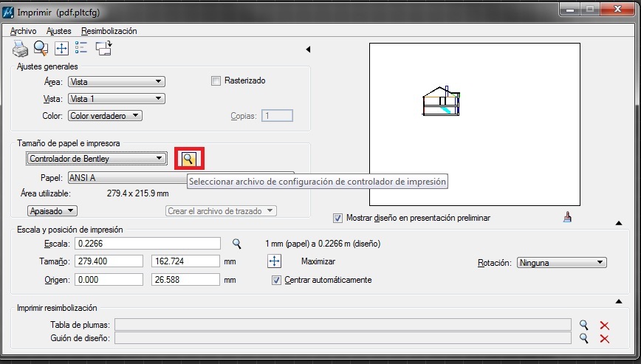Click the preview update brush icon
The width and height of the screenshot is (641, 364).
567,217
